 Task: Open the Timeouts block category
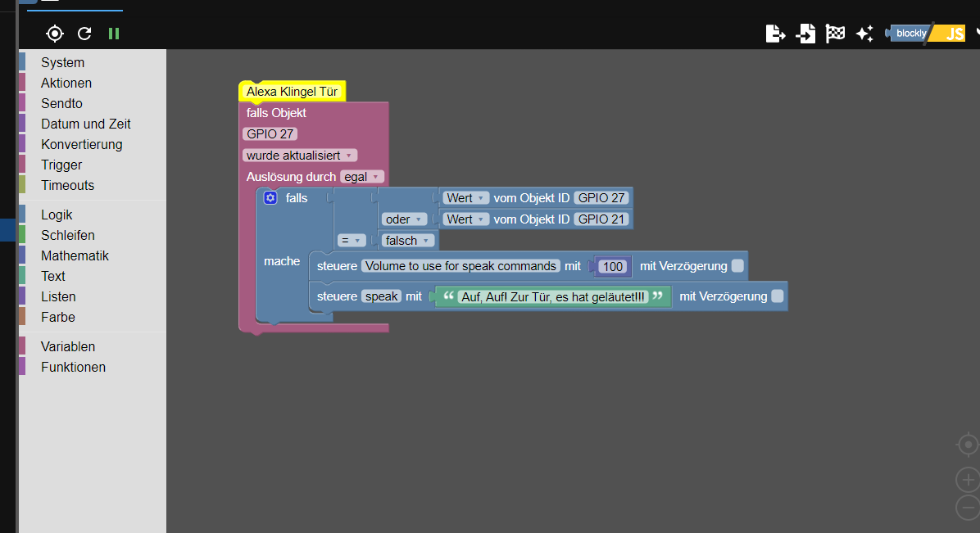[x=93, y=186]
